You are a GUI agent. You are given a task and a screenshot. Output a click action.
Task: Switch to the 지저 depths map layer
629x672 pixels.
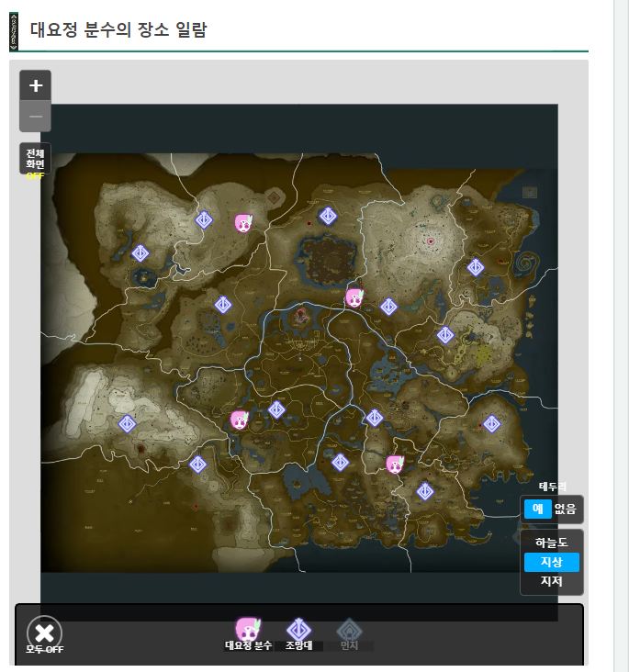[551, 581]
